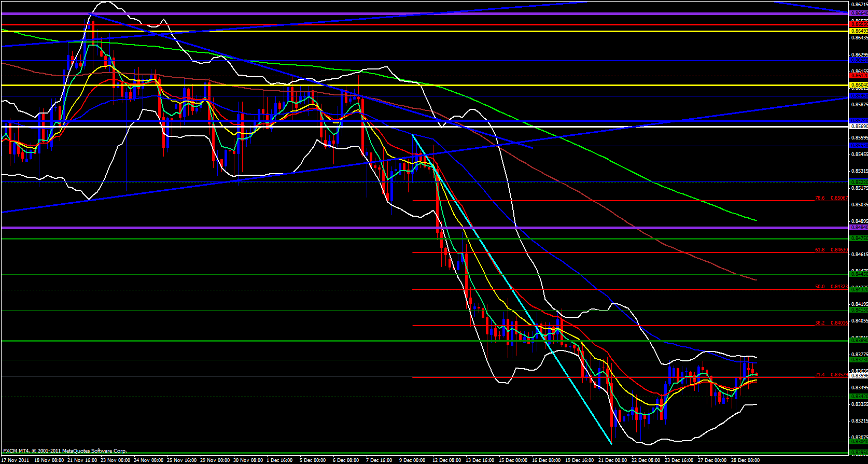Select the red dashed 0.8612 price label
Viewport: 868px width, 464px height.
[858, 76]
